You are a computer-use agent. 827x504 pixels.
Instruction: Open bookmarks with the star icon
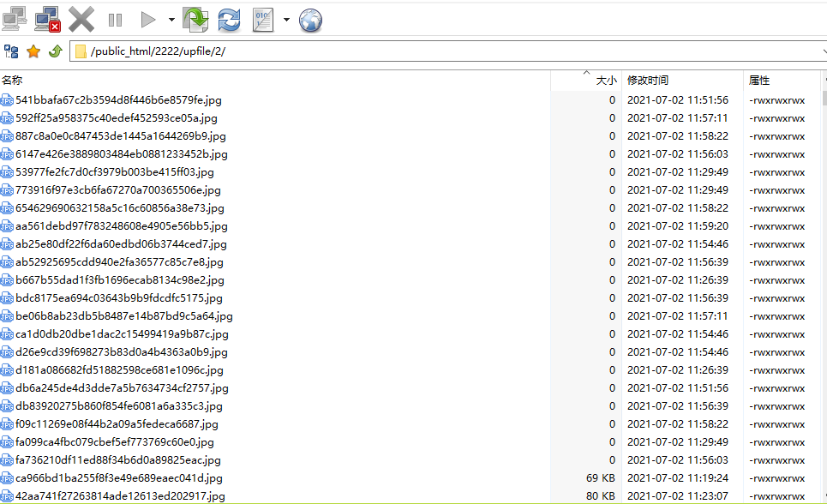(x=33, y=51)
